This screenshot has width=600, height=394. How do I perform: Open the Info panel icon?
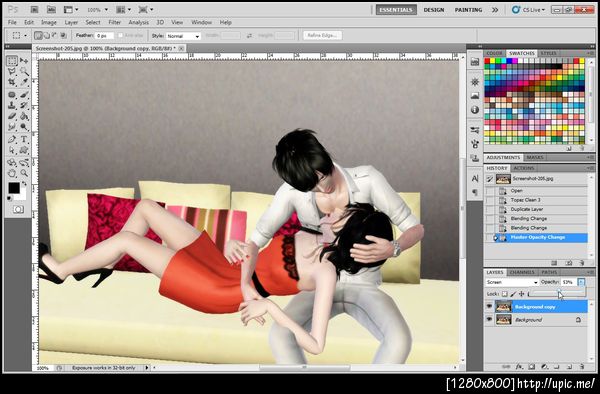pyautogui.click(x=475, y=110)
